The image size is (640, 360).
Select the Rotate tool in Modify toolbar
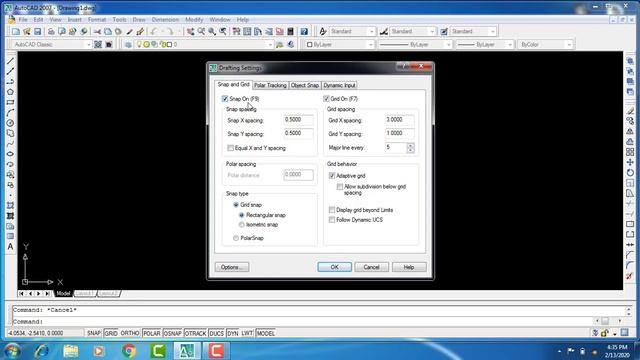coord(630,172)
